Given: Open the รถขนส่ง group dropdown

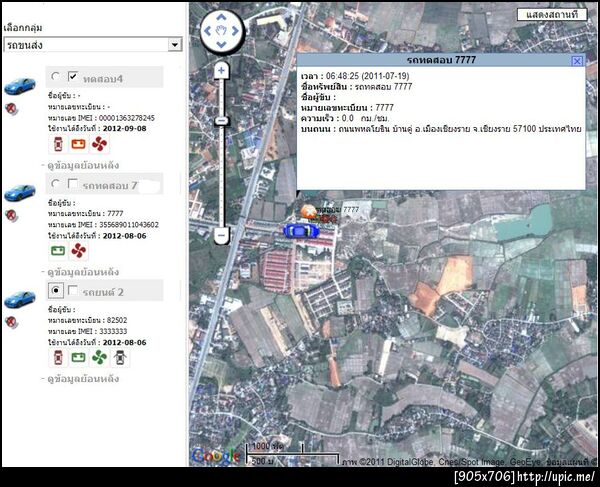Looking at the screenshot, I should (x=93, y=45).
